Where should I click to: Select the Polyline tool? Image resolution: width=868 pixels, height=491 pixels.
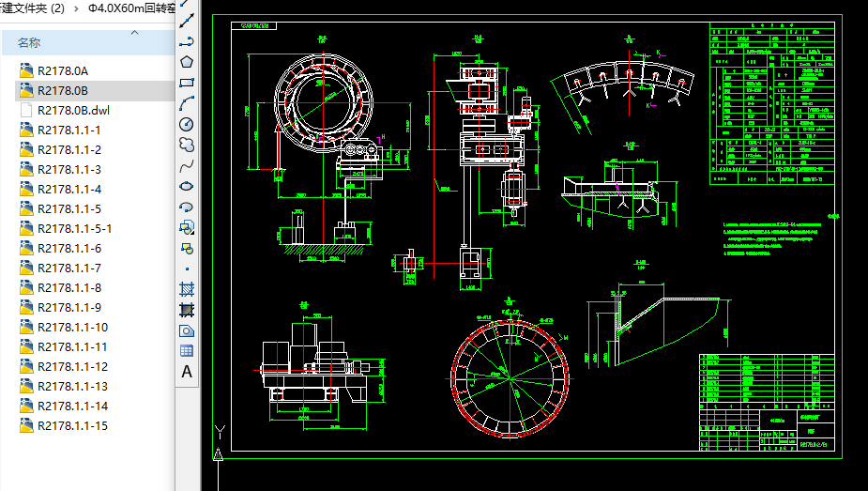[187, 41]
